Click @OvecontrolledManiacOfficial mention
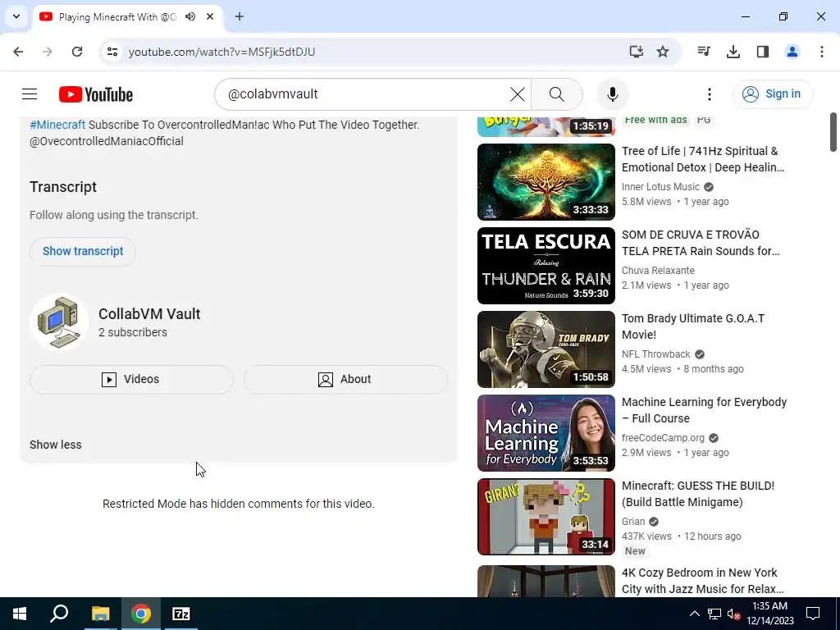This screenshot has height=630, width=840. pos(107,141)
